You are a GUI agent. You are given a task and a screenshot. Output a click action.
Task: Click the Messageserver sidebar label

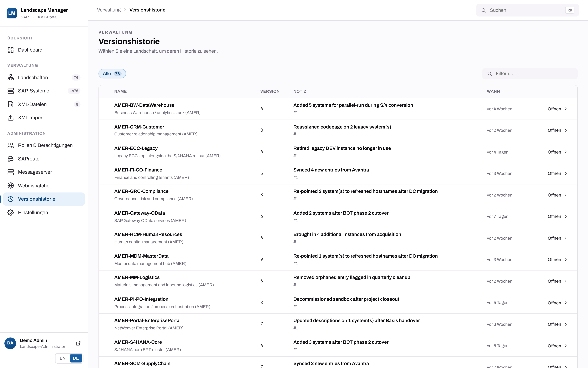point(35,172)
